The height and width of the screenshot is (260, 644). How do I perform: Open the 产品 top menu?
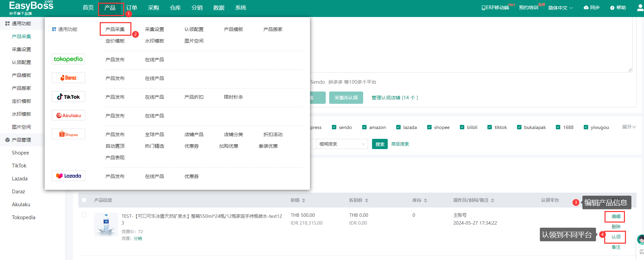tap(110, 7)
